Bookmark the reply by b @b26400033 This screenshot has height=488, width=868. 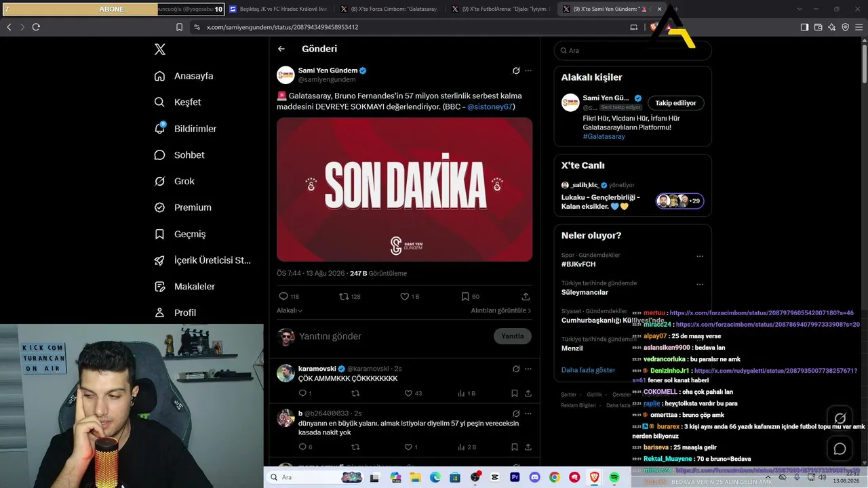515,447
